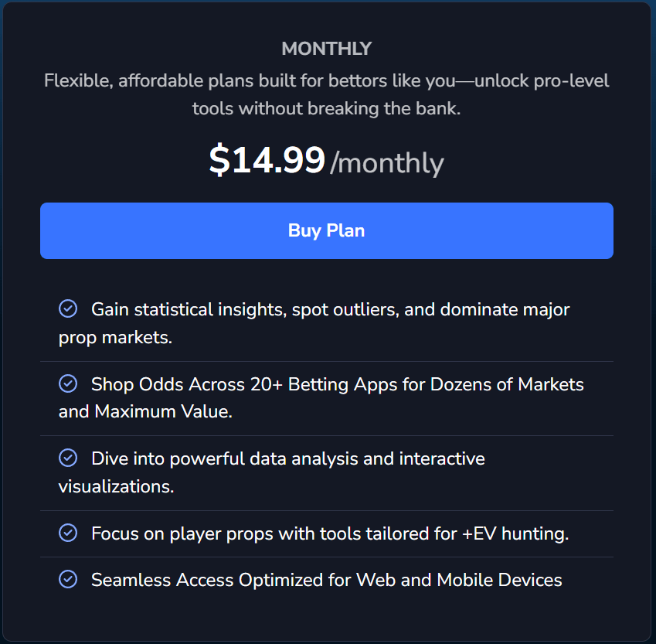This screenshot has height=644, width=656.
Task: Select the 'Dive into powerful data analysis' text
Action: click(287, 458)
